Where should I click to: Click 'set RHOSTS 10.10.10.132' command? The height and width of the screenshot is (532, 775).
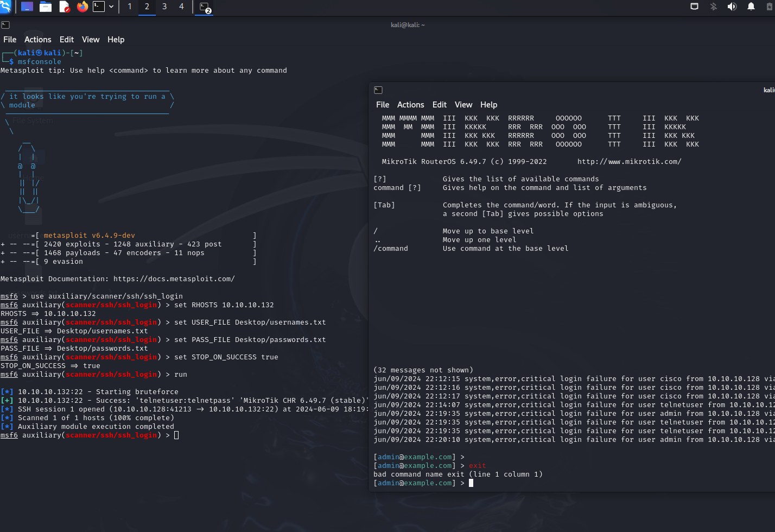224,305
